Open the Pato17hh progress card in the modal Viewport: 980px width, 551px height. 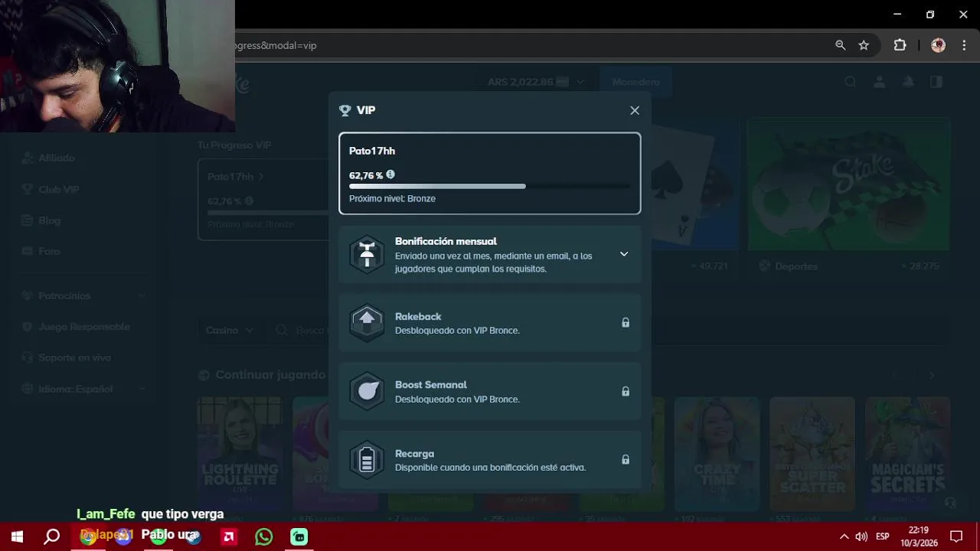point(490,173)
